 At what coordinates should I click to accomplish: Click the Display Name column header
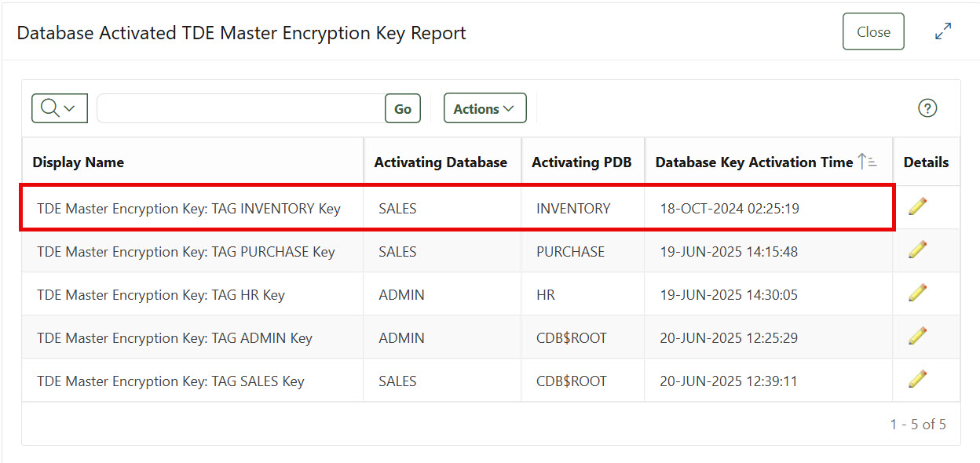tap(78, 162)
